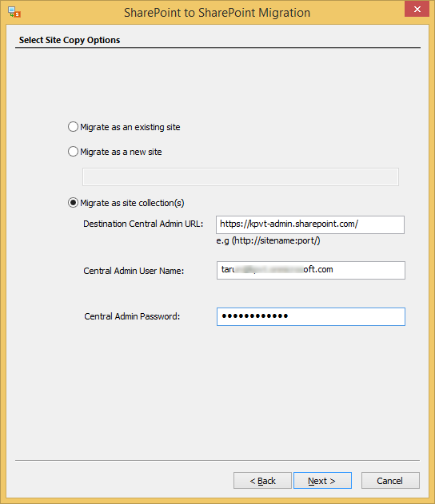Click the 'Central Admin User Name:' label
This screenshot has width=435, height=504.
pyautogui.click(x=134, y=271)
